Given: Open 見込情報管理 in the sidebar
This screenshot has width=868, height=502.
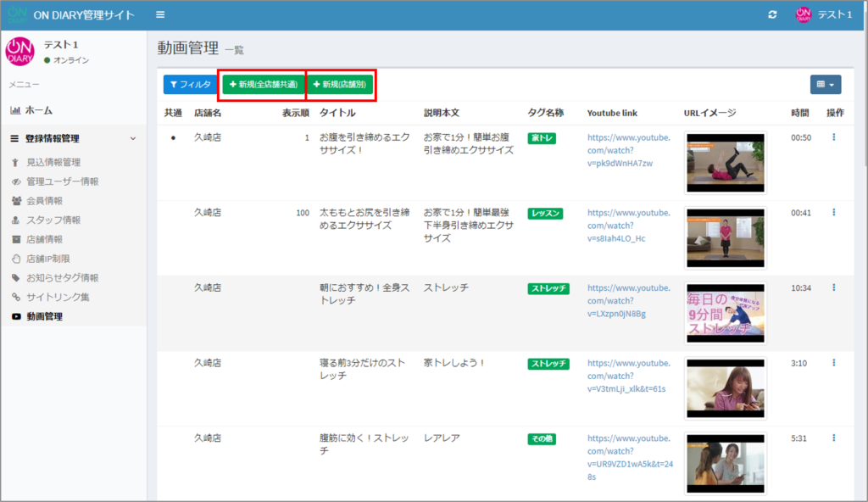Looking at the screenshot, I should pos(53,162).
